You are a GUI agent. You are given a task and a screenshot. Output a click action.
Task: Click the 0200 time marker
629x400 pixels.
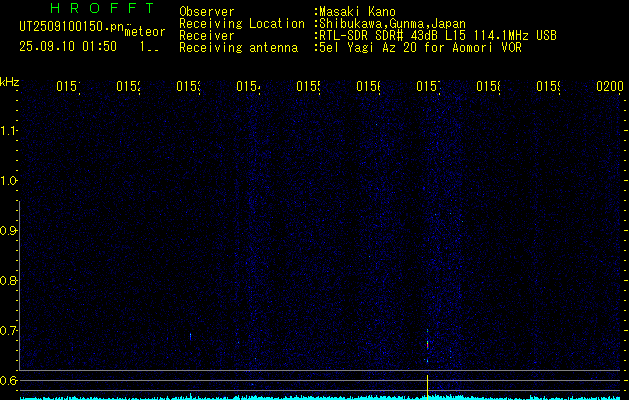[610, 86]
